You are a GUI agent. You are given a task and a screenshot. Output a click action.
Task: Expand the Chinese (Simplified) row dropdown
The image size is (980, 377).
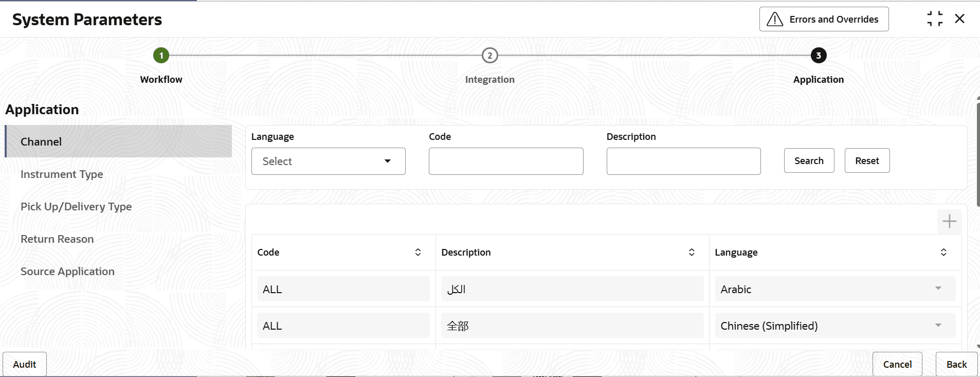click(938, 326)
